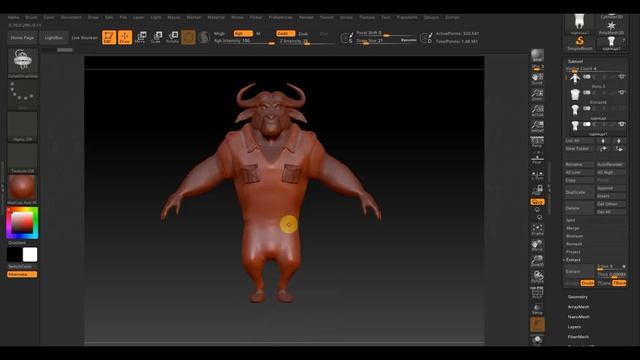Pick a color in the color square
Image resolution: width=640 pixels, height=360 pixels.
[22, 223]
